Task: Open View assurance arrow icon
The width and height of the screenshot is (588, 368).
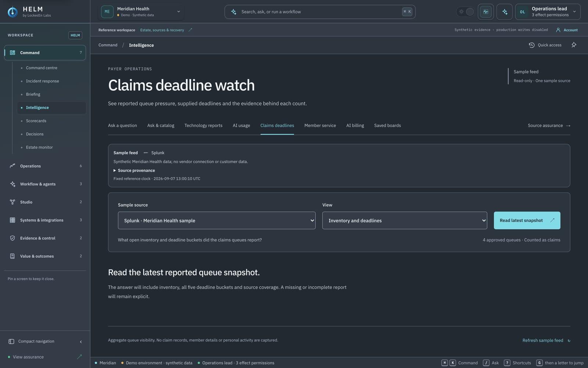Action: 79,357
